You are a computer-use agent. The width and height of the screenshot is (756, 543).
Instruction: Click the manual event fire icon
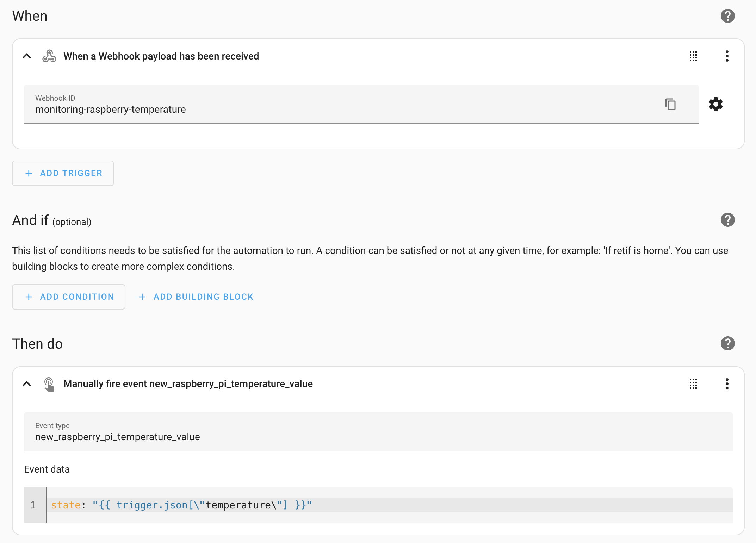tap(49, 384)
